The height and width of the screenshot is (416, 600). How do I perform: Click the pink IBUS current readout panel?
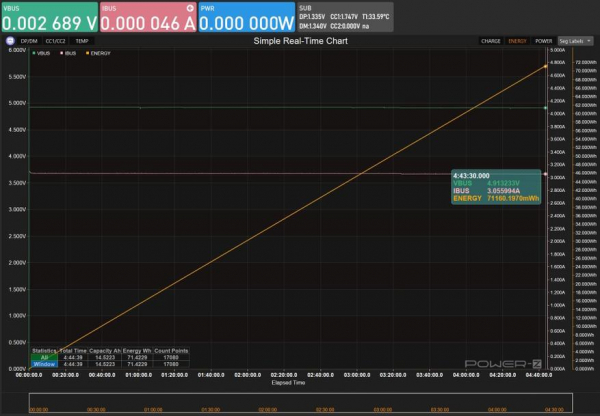(148, 17)
